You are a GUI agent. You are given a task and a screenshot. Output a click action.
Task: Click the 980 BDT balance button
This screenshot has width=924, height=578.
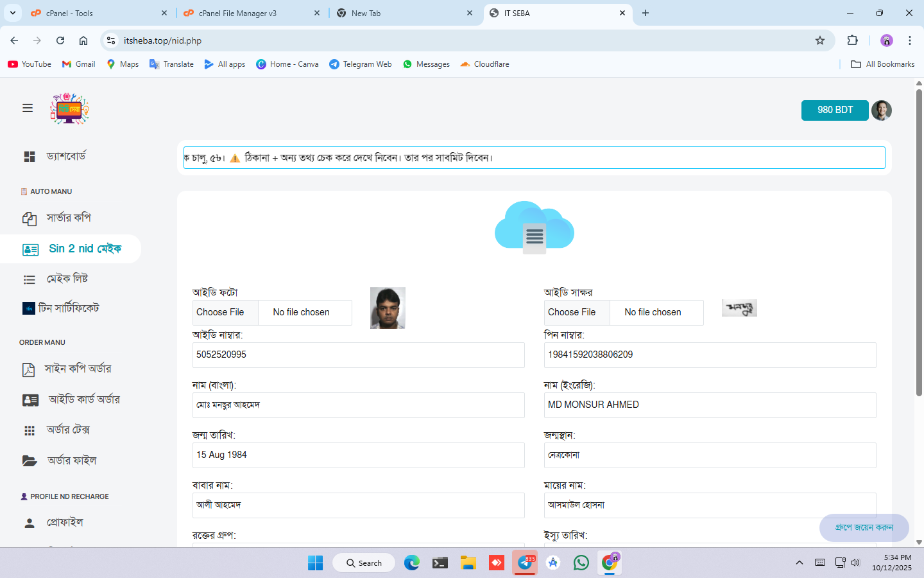coord(834,110)
